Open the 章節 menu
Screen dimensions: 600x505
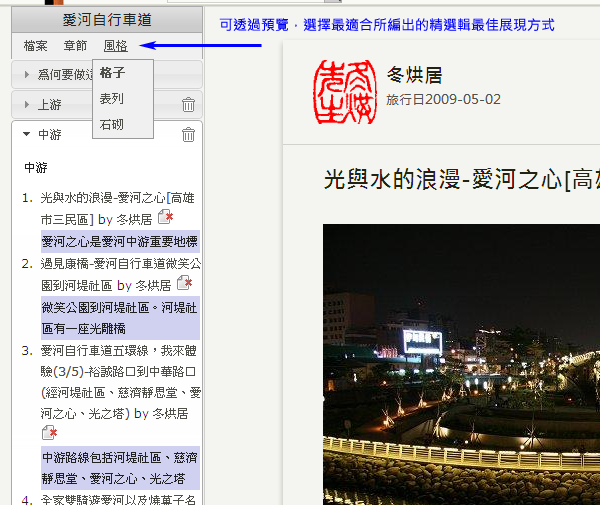(x=75, y=46)
